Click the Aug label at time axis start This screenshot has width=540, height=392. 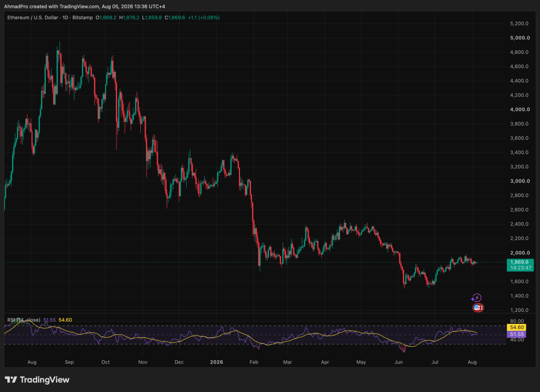click(x=32, y=362)
